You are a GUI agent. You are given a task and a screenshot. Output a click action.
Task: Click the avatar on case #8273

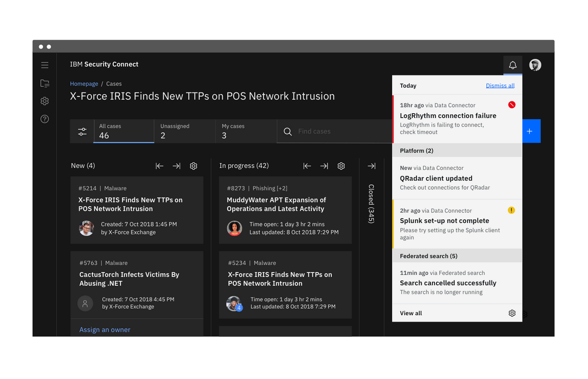pos(235,228)
